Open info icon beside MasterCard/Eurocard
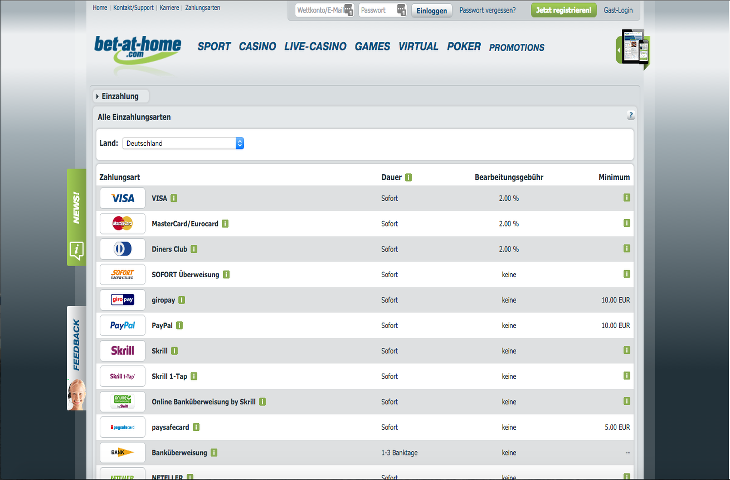730x480 pixels. click(225, 223)
